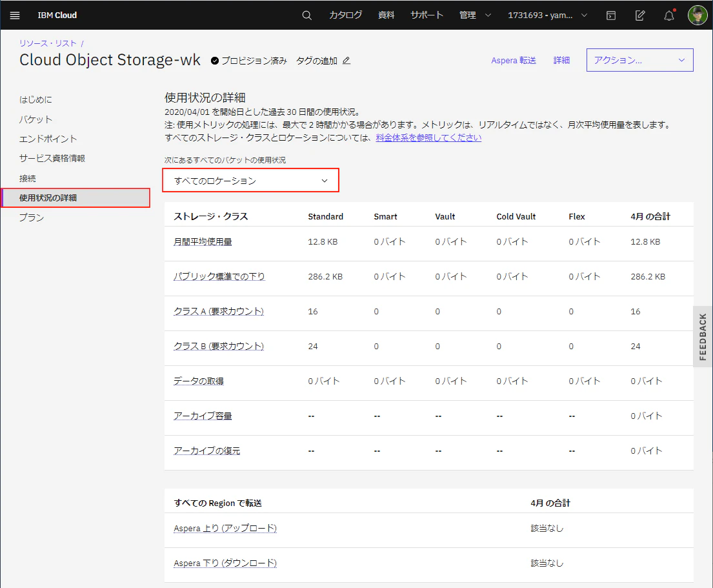Click pencil icon next to タグの追加
Image resolution: width=713 pixels, height=588 pixels.
point(346,61)
